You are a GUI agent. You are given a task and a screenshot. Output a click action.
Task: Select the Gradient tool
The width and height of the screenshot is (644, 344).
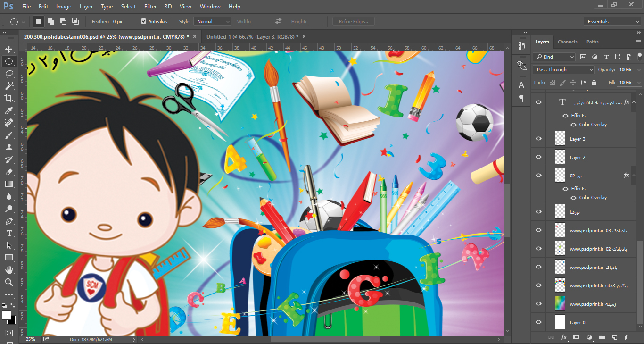pos(8,184)
